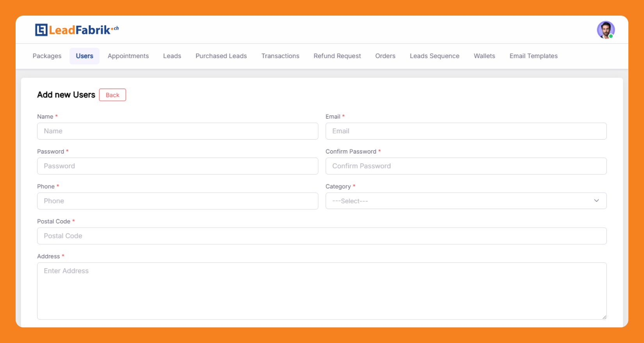Open the Leads Sequence tab

click(434, 56)
